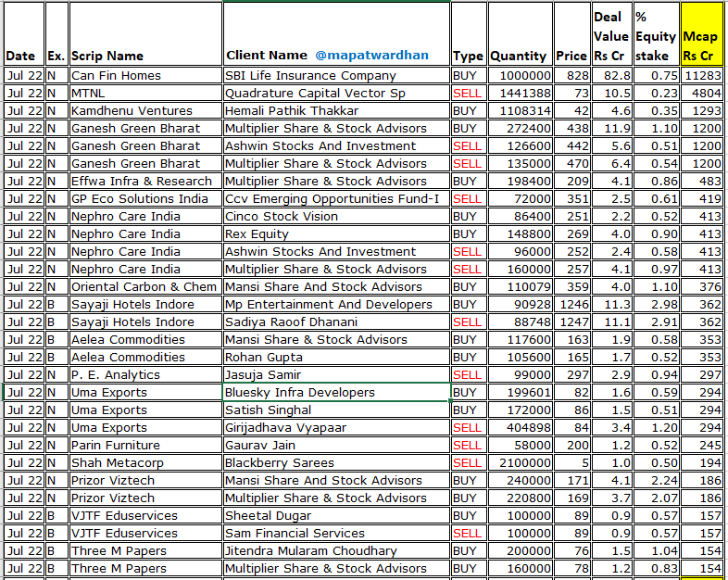Select the price cell 1246

click(x=572, y=304)
